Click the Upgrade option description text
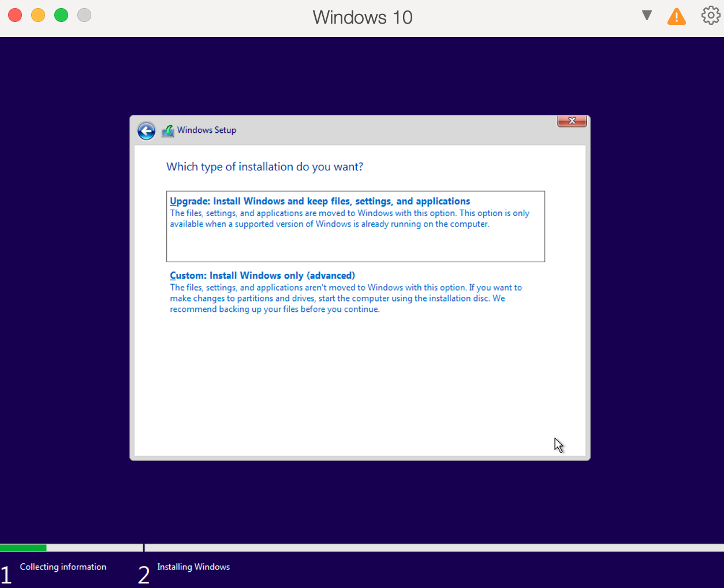The image size is (724, 588). 349,218
